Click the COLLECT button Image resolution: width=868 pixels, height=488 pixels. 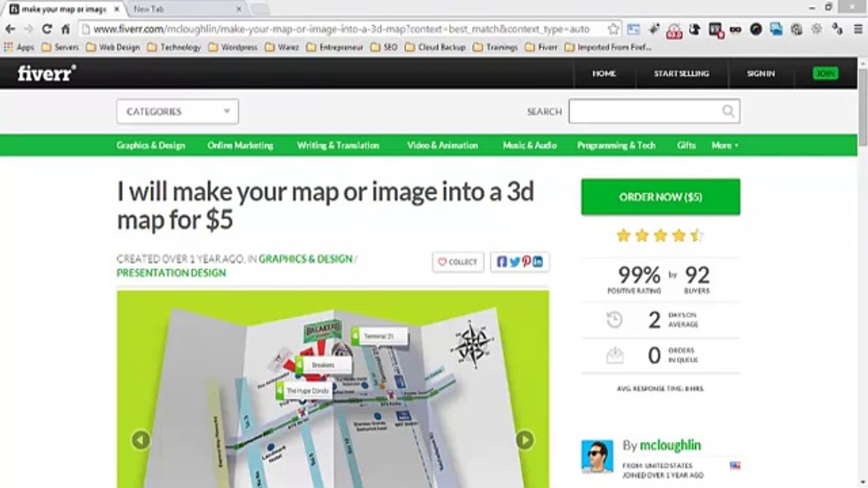458,262
